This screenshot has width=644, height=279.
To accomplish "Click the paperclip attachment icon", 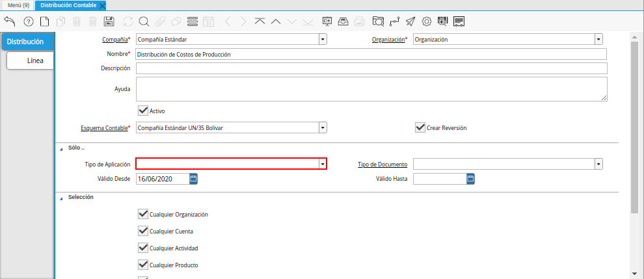I will [160, 21].
